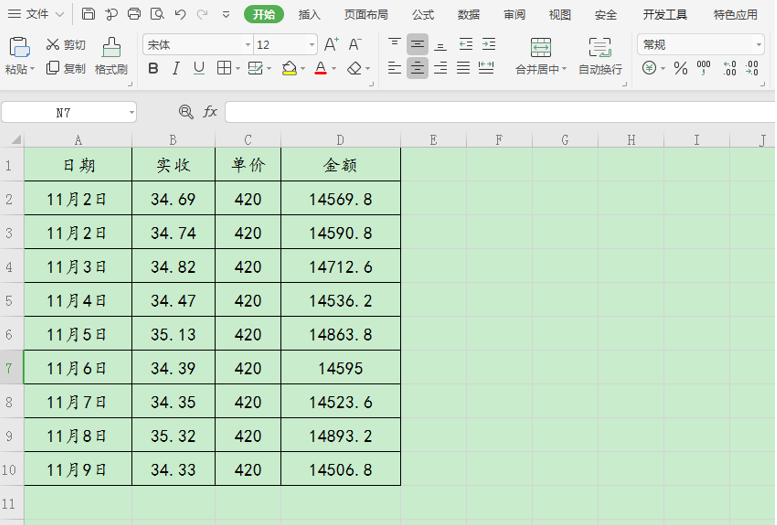Image resolution: width=777 pixels, height=525 pixels.
Task: Open the font name 宋体 dropdown
Action: coord(248,45)
